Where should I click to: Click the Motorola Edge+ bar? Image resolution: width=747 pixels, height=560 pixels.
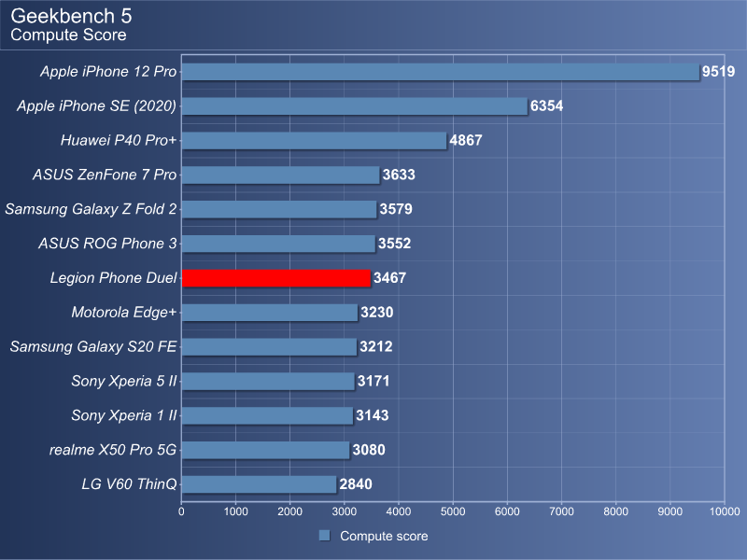tap(269, 313)
